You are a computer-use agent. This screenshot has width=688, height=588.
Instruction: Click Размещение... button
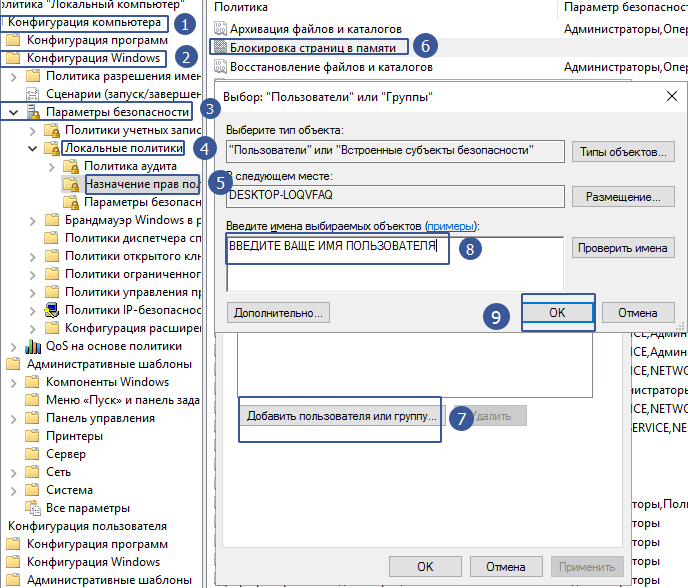coord(623,197)
